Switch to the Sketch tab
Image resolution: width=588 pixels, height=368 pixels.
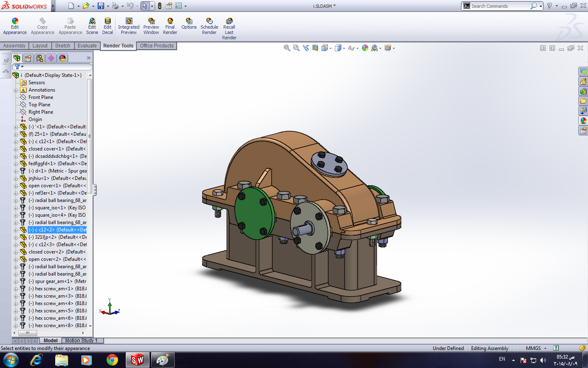point(62,46)
